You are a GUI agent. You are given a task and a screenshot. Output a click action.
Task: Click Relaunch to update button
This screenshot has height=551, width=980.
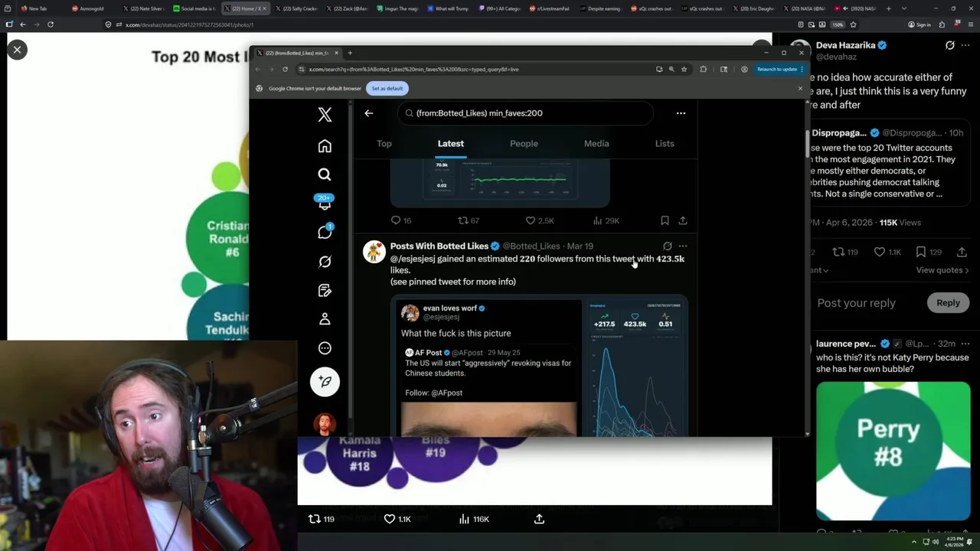click(x=779, y=69)
